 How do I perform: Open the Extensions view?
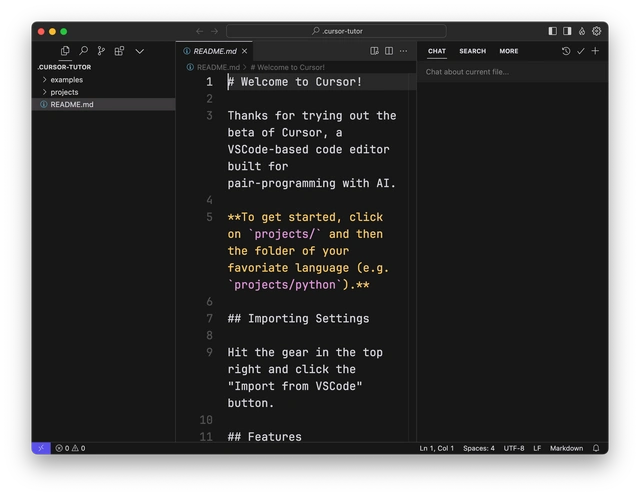click(x=119, y=51)
